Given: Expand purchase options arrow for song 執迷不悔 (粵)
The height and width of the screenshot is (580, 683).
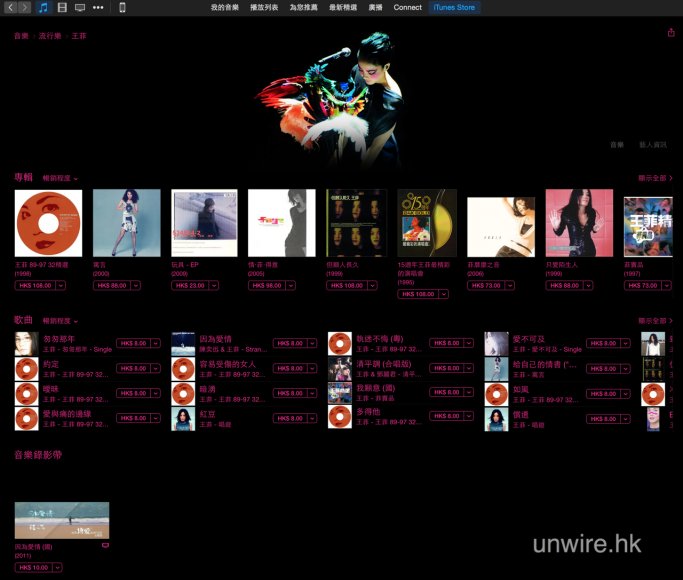Looking at the screenshot, I should click(469, 343).
